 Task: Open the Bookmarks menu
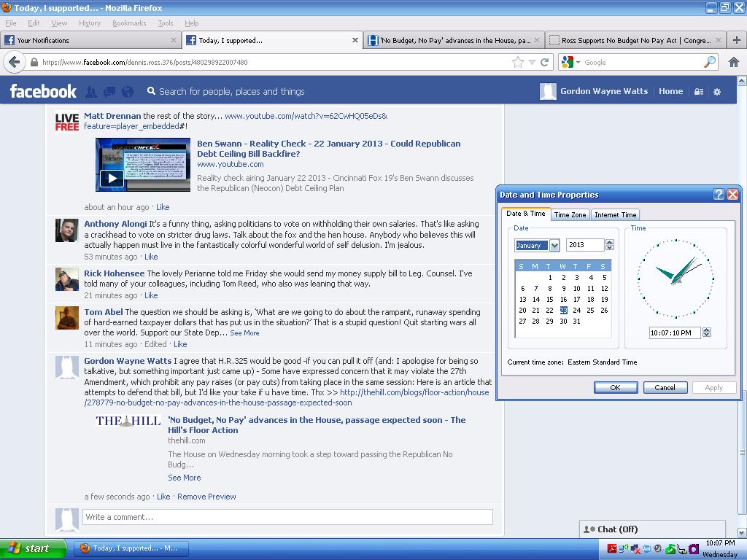tap(129, 23)
